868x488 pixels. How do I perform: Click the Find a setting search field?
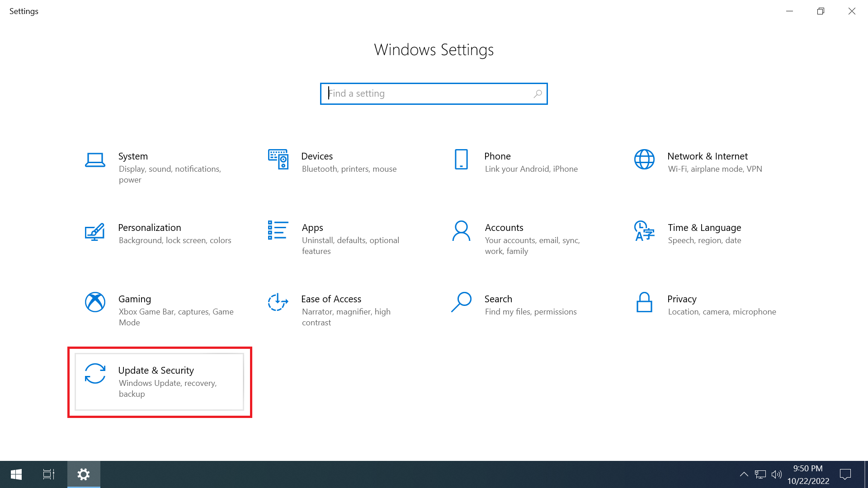point(434,94)
